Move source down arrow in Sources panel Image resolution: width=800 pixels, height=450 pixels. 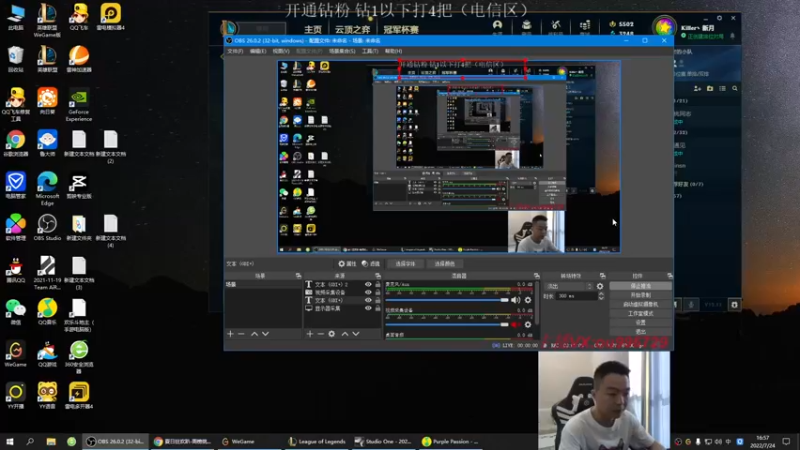pyautogui.click(x=356, y=334)
